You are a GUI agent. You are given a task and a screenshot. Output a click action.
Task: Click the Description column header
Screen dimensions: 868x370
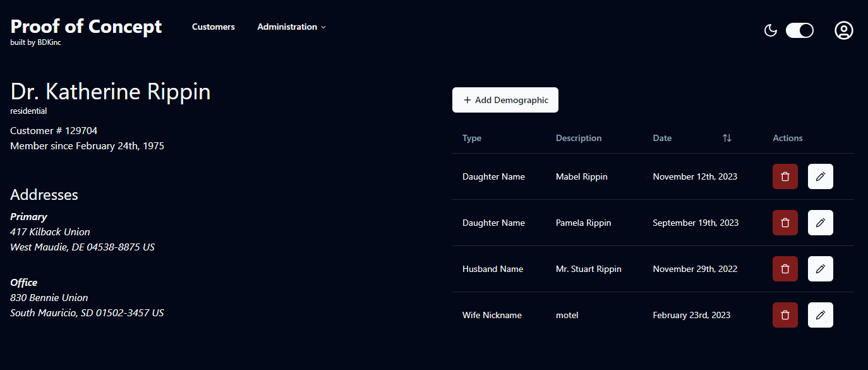click(x=578, y=138)
